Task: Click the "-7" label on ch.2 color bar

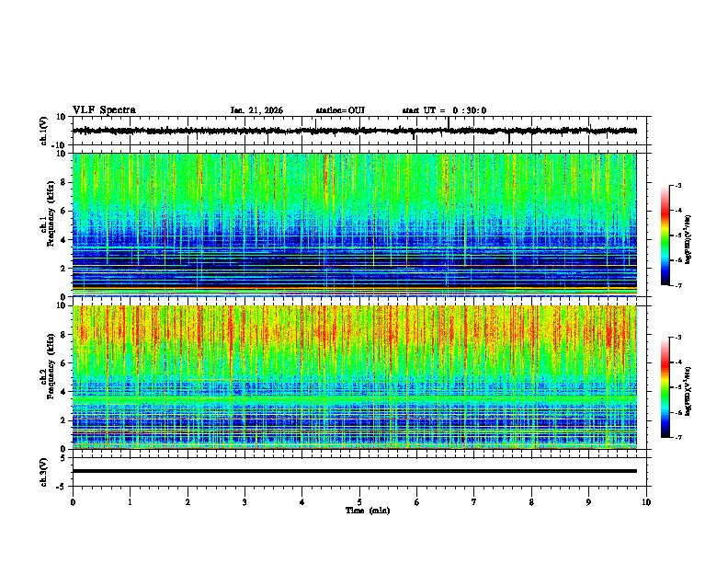Action: click(x=677, y=437)
